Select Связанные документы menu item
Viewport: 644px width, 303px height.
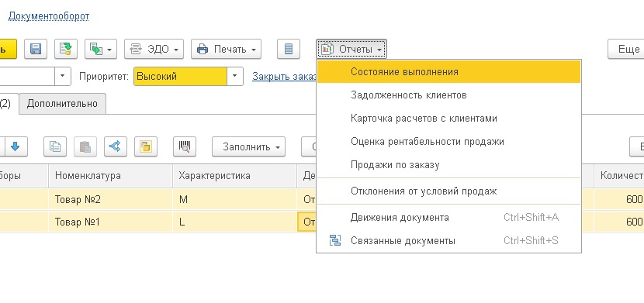click(448, 241)
